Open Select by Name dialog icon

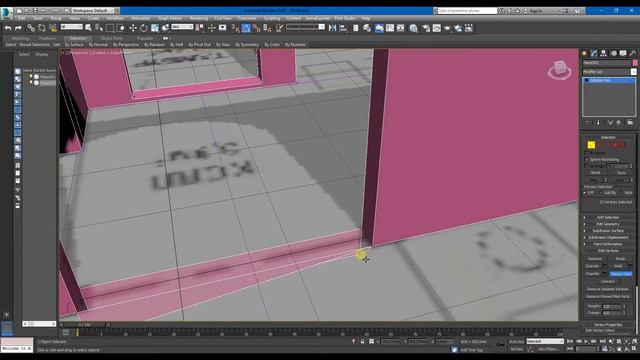pyautogui.click(x=99, y=28)
